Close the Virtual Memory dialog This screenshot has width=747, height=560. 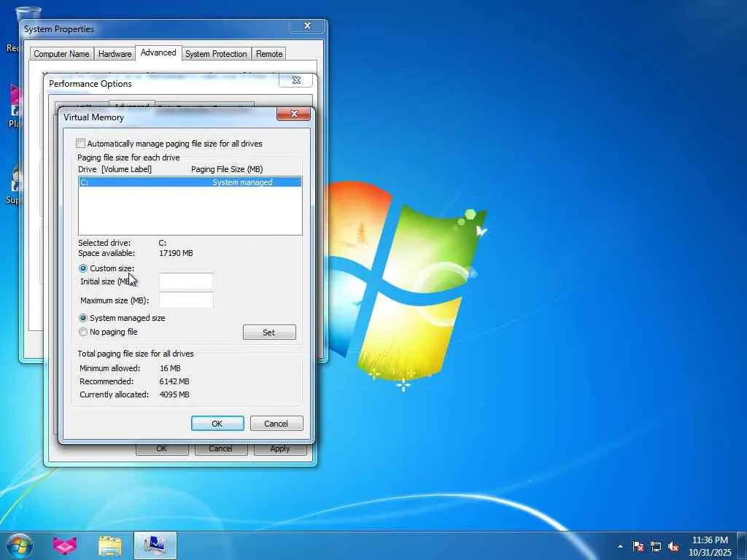click(293, 114)
